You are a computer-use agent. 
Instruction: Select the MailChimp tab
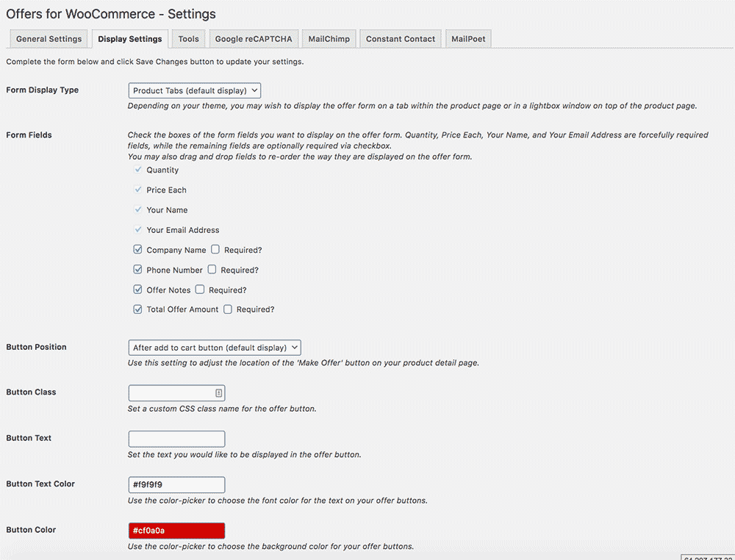click(x=329, y=39)
